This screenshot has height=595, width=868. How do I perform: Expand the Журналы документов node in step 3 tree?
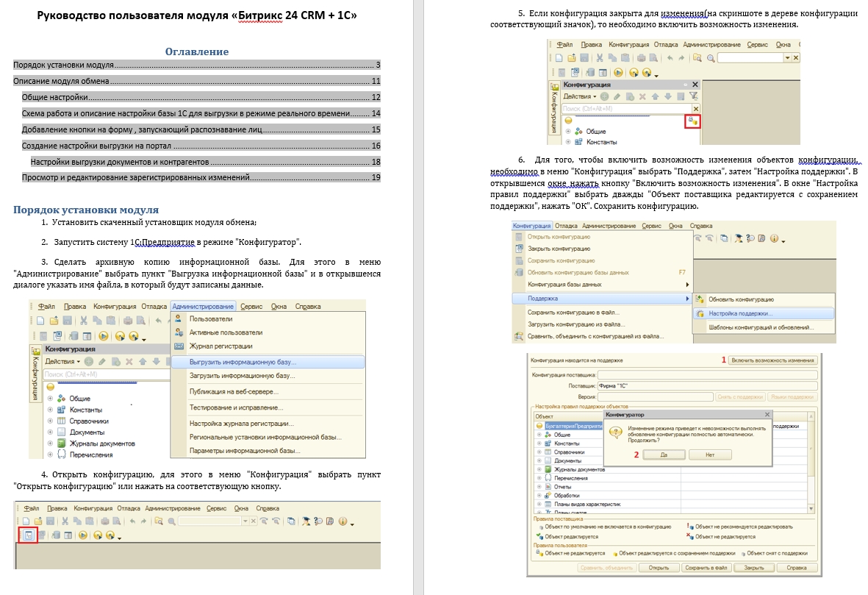point(51,443)
